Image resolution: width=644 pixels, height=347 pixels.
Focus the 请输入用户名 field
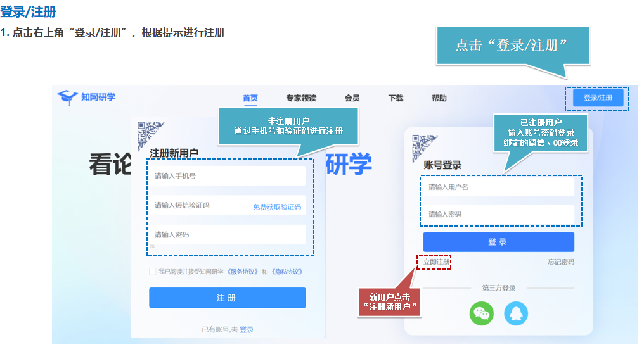click(x=499, y=187)
